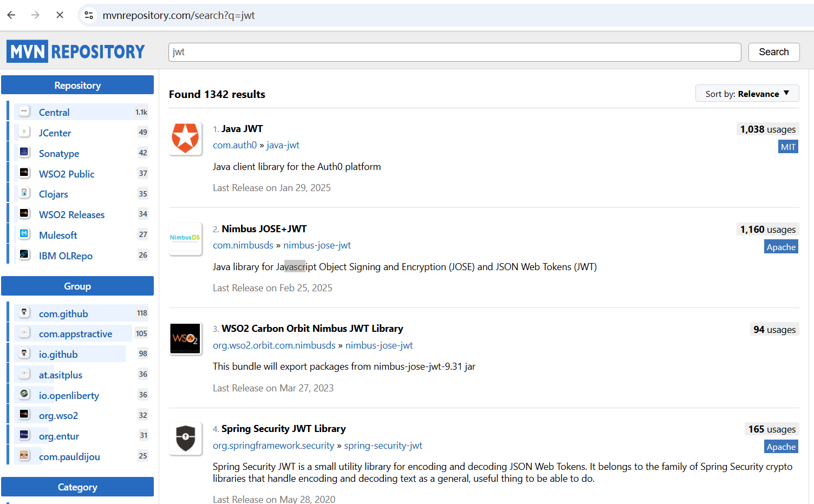Click the MIT license badge
The width and height of the screenshot is (814, 504).
(x=788, y=147)
